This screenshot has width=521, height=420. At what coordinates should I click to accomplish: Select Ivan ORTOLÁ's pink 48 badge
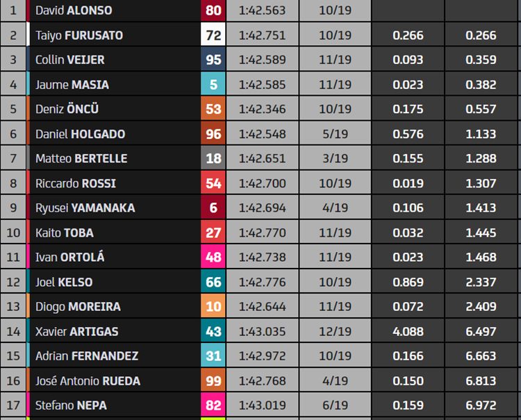click(x=213, y=257)
